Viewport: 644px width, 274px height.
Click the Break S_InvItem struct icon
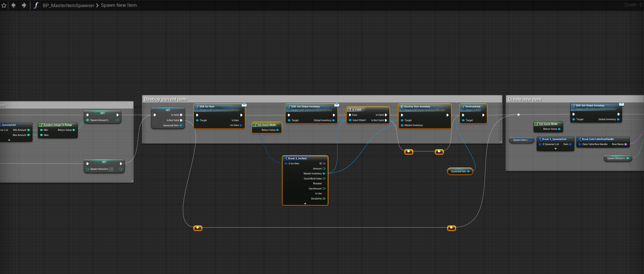(286, 158)
